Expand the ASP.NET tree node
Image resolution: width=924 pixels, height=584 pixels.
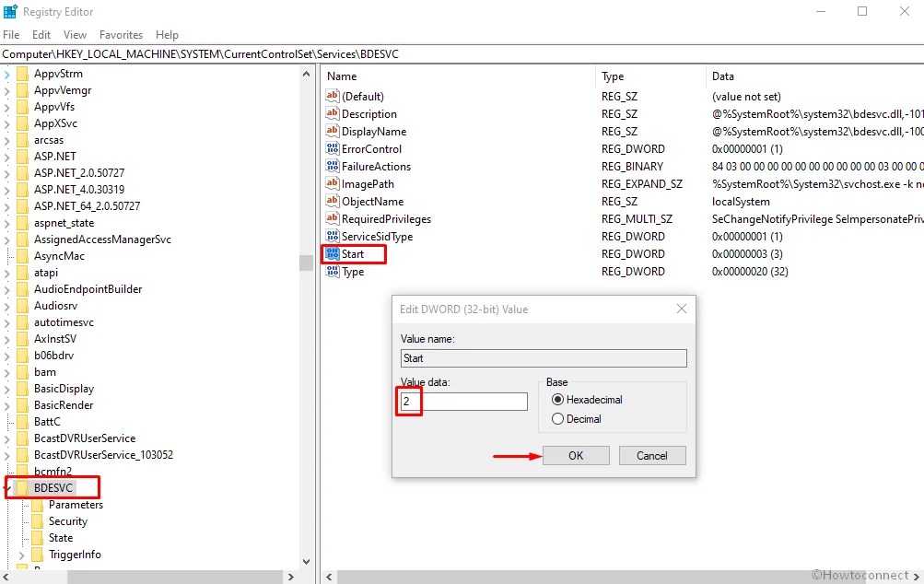coord(7,156)
